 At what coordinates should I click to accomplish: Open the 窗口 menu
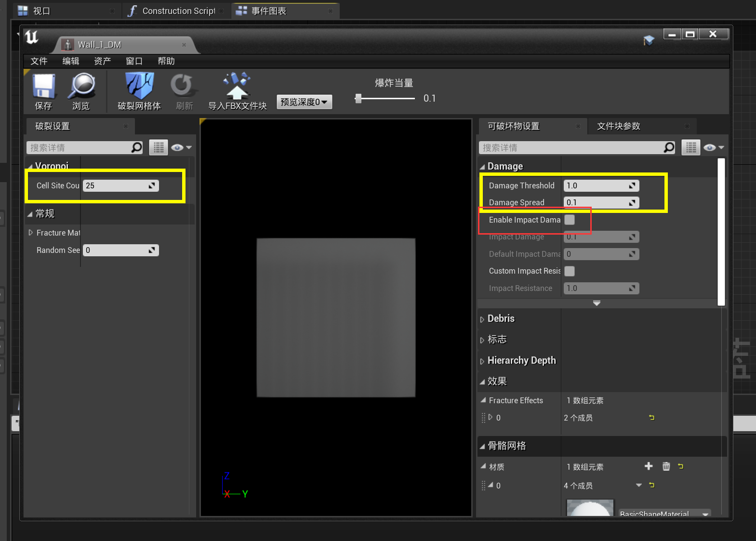point(134,61)
